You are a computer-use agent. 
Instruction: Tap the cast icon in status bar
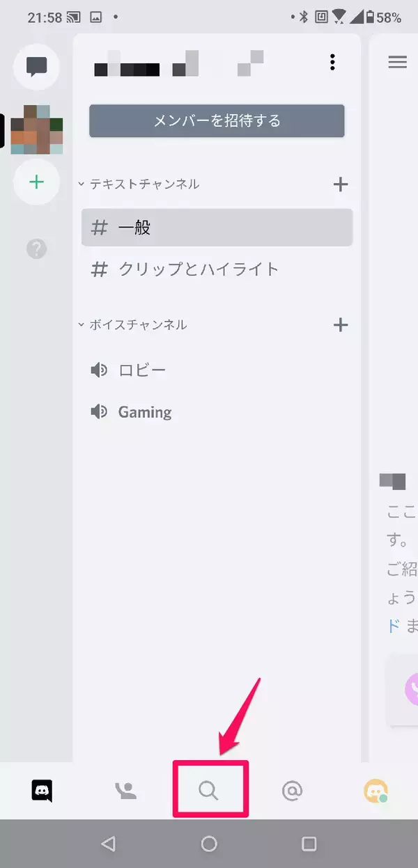click(x=72, y=17)
